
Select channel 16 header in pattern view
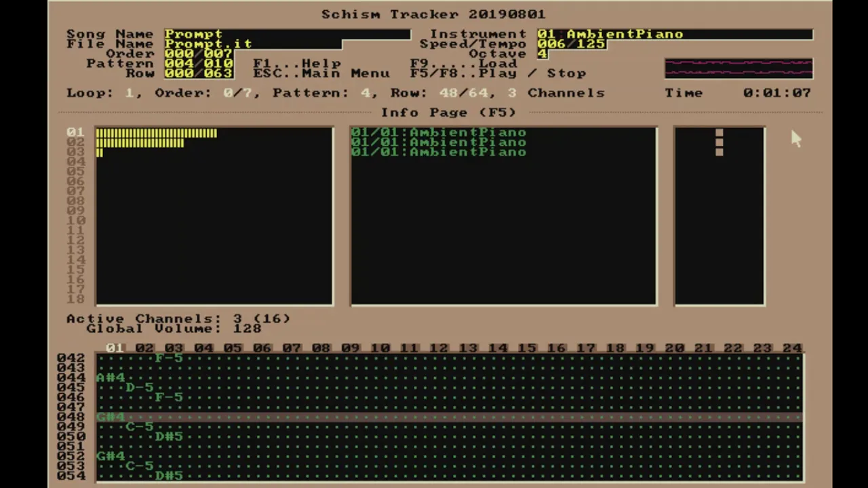pos(556,348)
